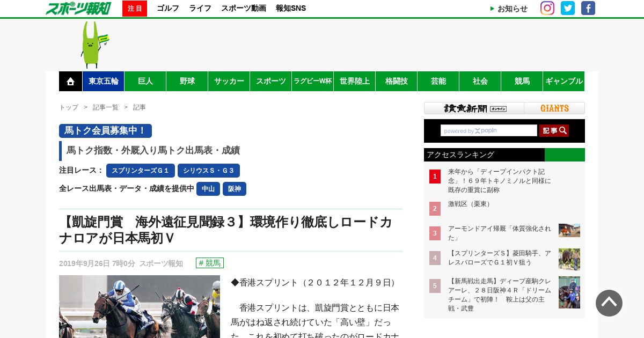Open the Twitter icon link
The image size is (644, 338).
pyautogui.click(x=568, y=8)
